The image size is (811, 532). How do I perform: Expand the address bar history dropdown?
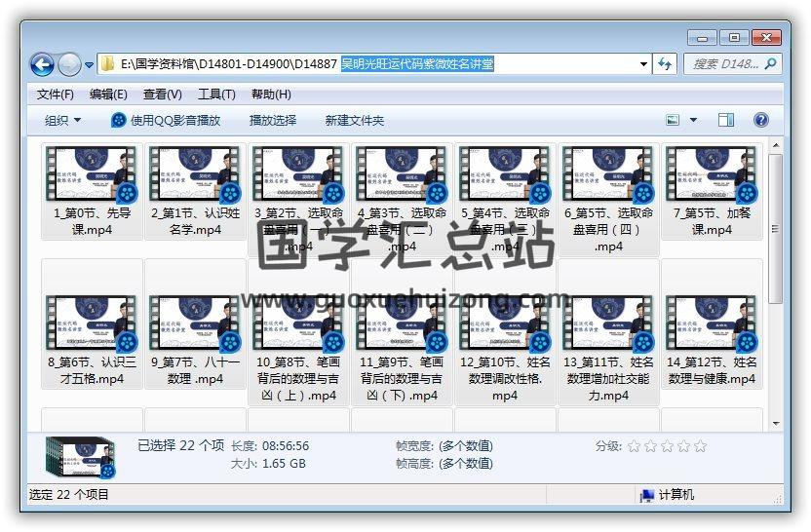pyautogui.click(x=643, y=64)
